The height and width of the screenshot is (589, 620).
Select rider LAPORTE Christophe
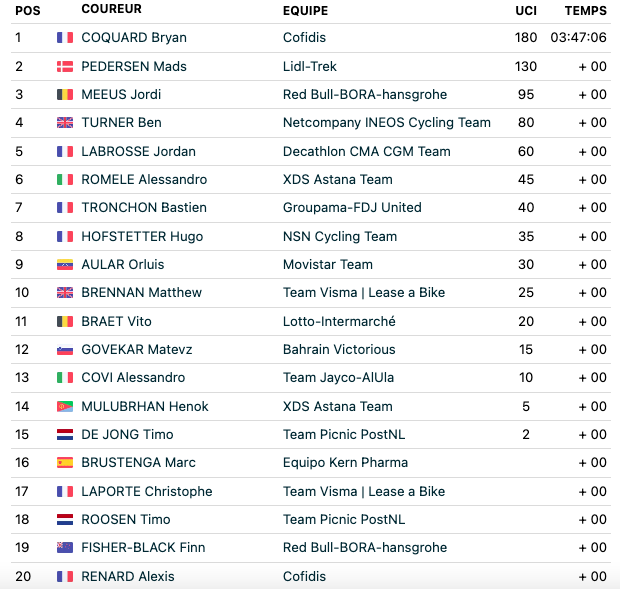tap(147, 491)
